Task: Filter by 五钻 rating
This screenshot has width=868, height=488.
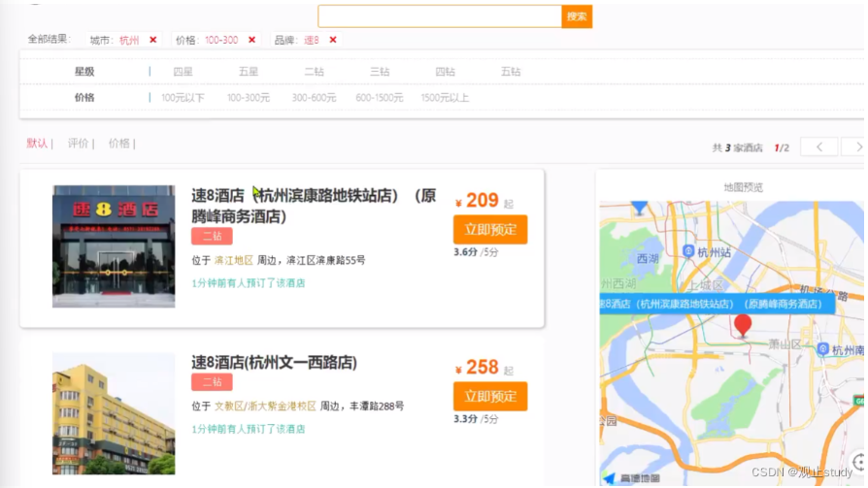Action: (511, 72)
